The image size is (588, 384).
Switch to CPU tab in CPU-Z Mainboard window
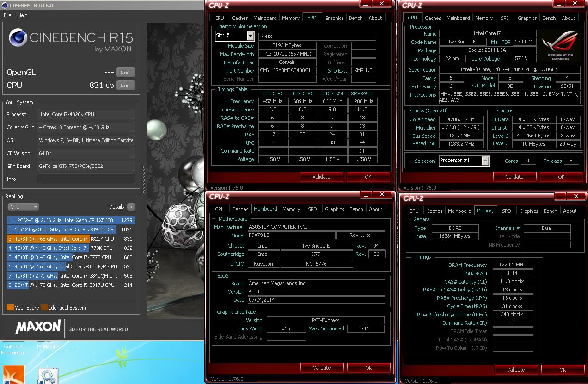click(x=220, y=209)
